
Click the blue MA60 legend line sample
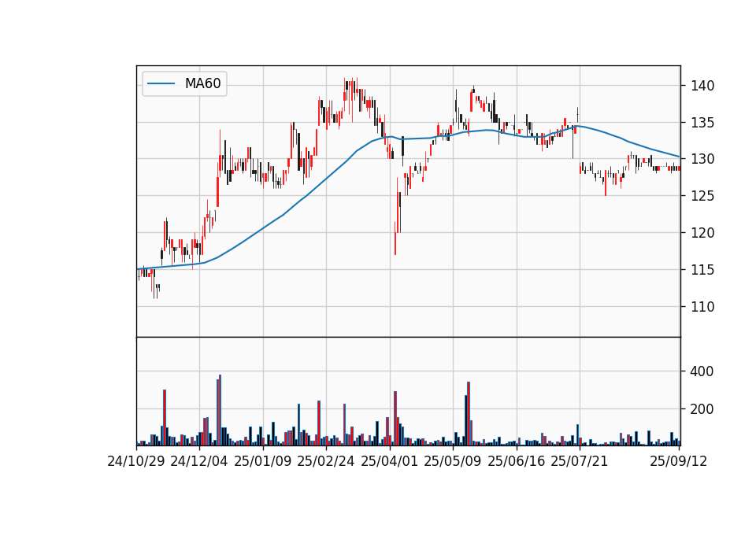(x=161, y=84)
